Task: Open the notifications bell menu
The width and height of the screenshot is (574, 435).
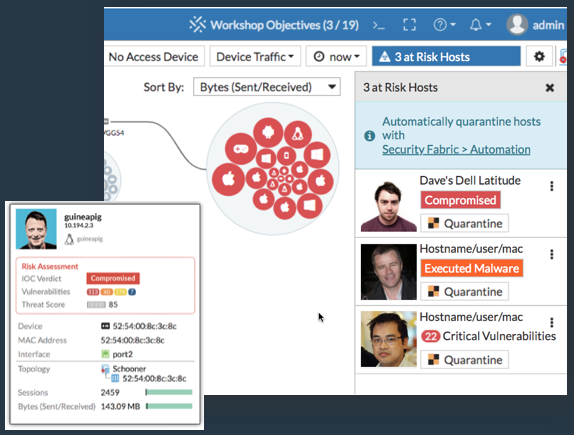Action: click(480, 25)
